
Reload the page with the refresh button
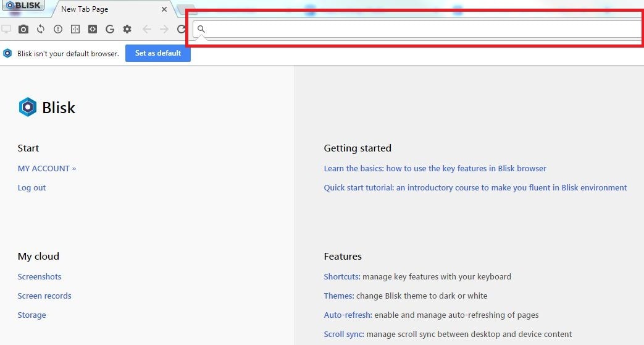coord(182,29)
